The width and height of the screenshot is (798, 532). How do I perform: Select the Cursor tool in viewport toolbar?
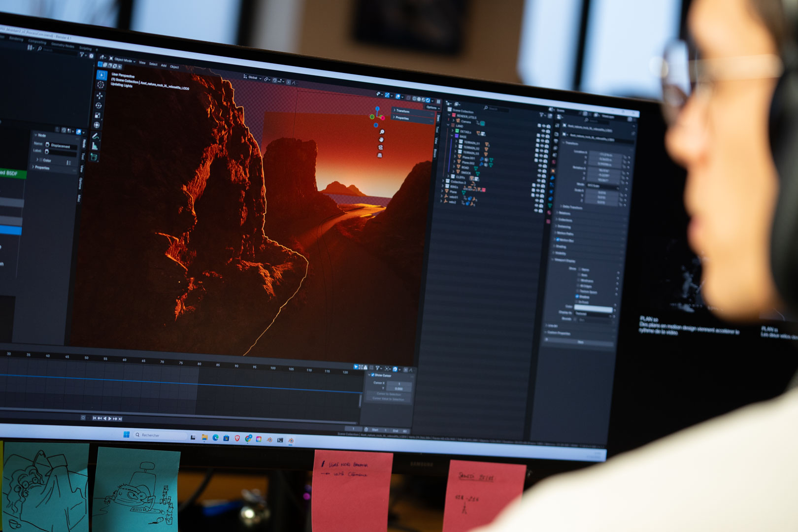[101, 85]
